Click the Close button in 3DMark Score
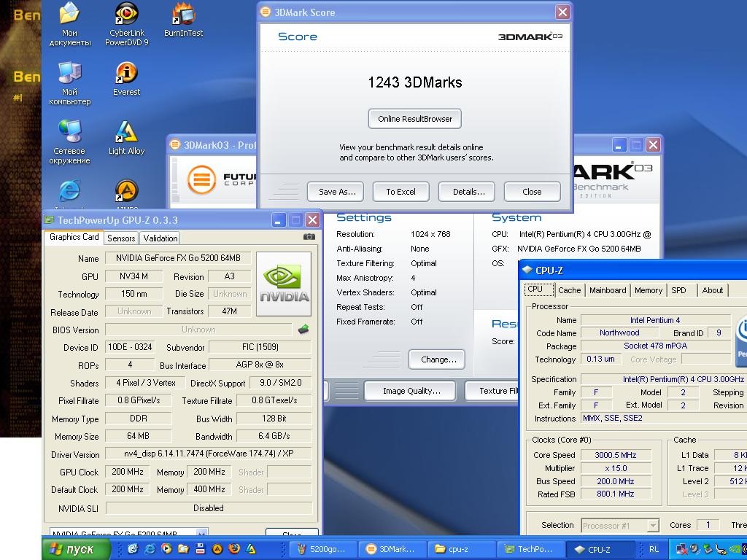Screen dimensions: 747x560 pyautogui.click(x=532, y=192)
